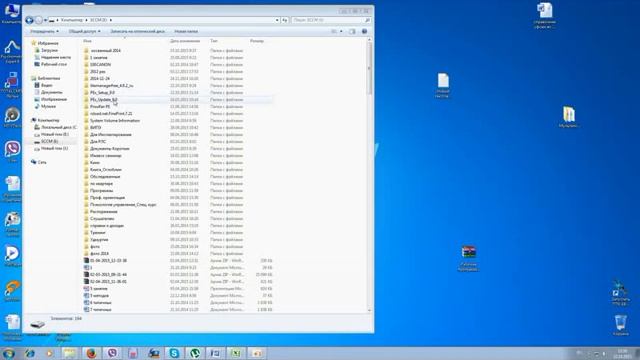Create a folder with Новая папка

pyautogui.click(x=186, y=31)
